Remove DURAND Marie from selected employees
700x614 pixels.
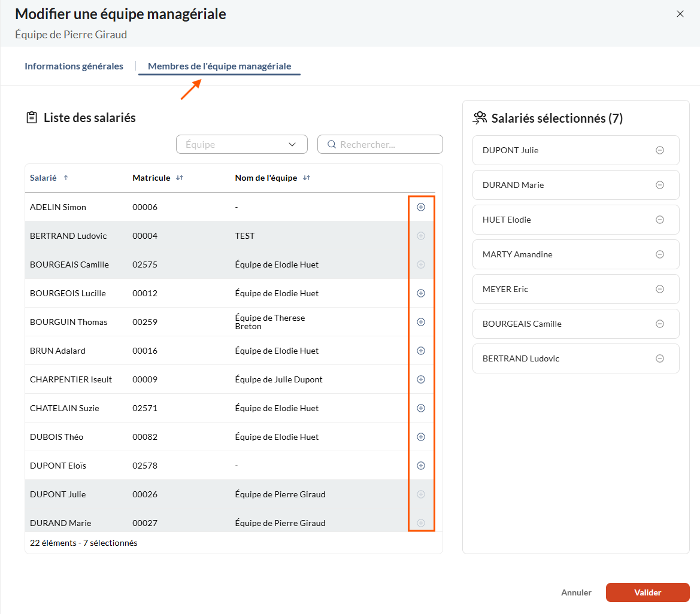click(659, 185)
